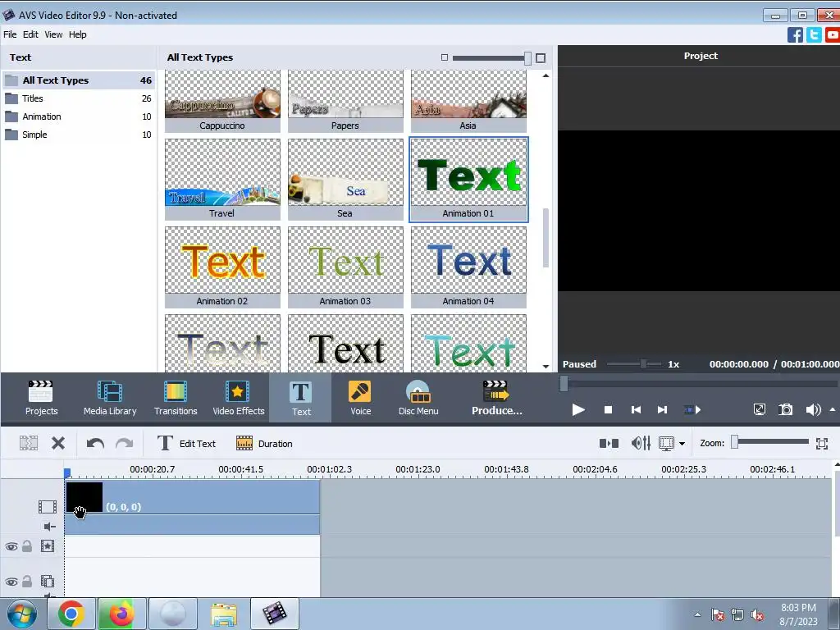Screen dimensions: 840x630
Task: Redo the last action
Action: [x=125, y=443]
